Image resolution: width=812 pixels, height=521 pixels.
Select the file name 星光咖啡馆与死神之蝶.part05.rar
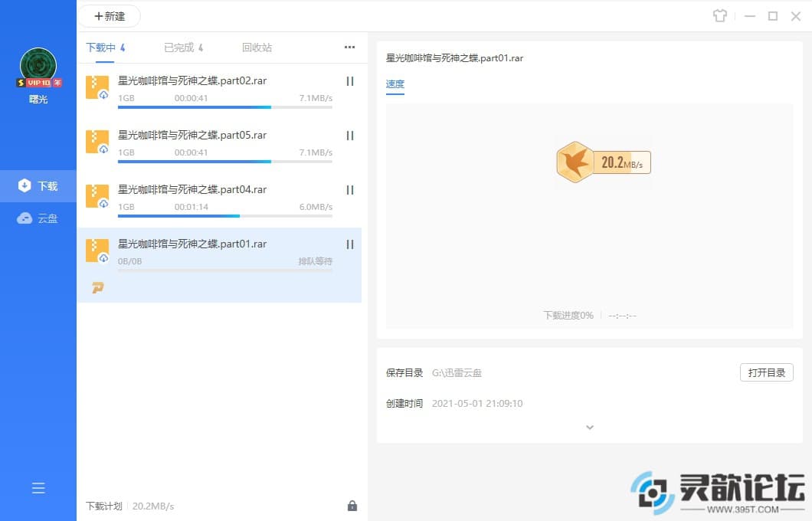(192, 135)
